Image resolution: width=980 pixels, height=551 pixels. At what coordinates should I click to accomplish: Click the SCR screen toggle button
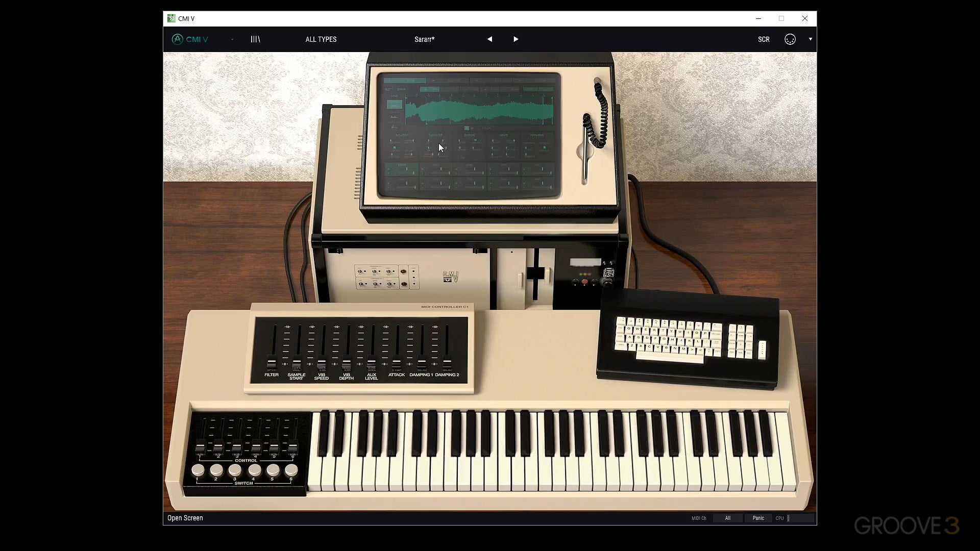coord(763,39)
